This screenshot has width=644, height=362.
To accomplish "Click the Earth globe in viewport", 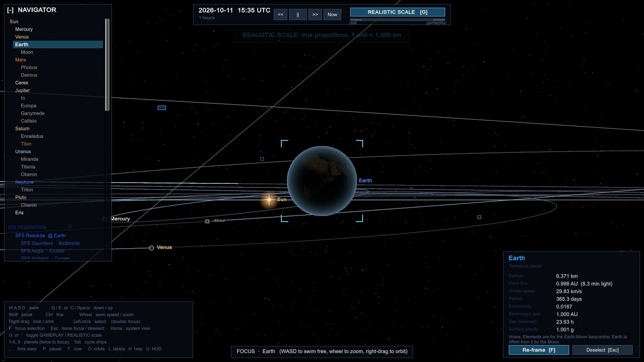I will pos(322,181).
